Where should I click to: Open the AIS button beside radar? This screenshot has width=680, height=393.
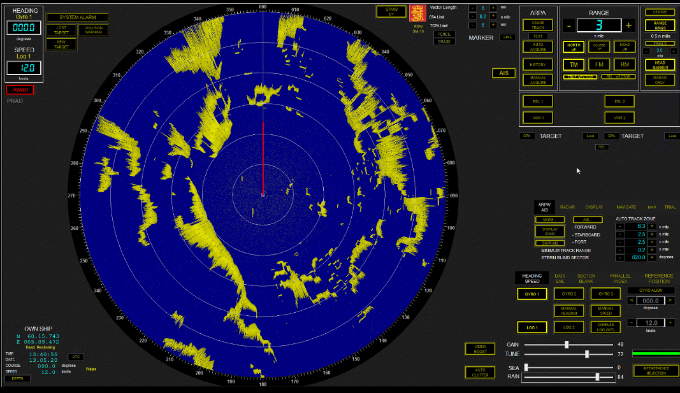click(503, 73)
